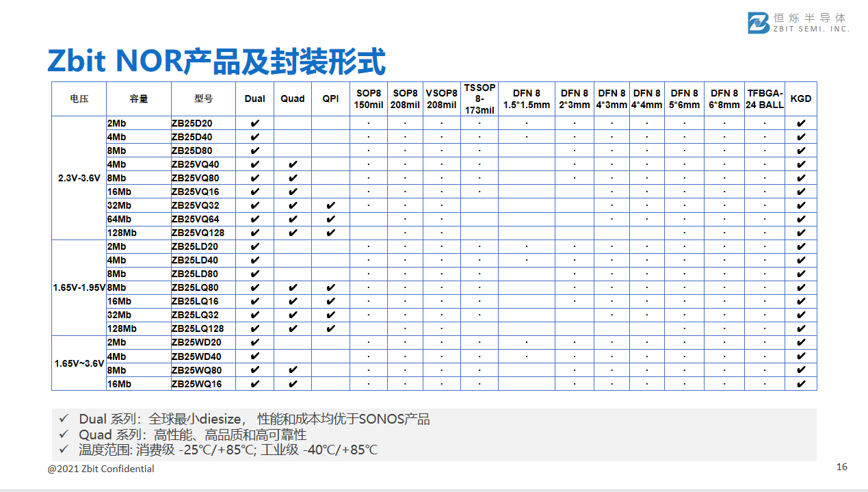Click model cell ZB25WQ16
The image size is (868, 492).
click(204, 384)
